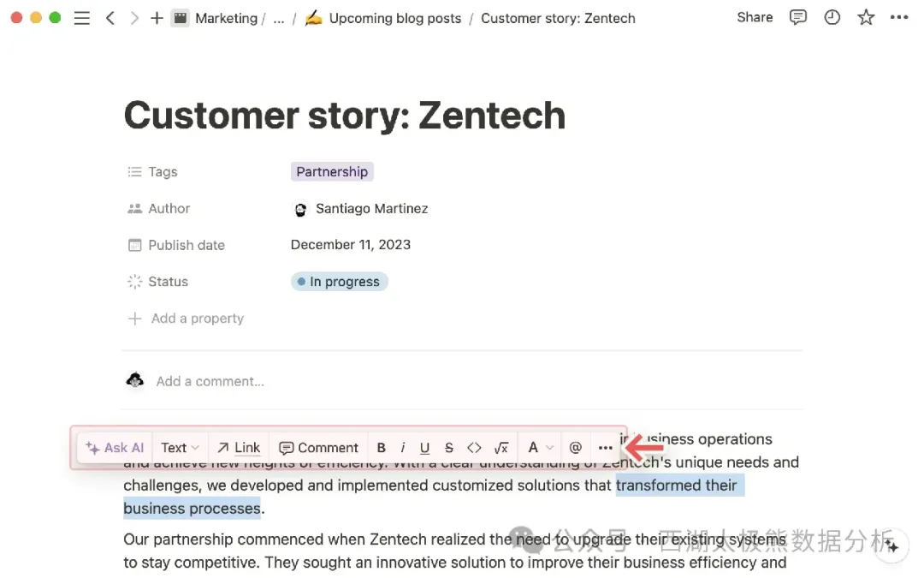The image size is (924, 578).
Task: Toggle italic formatting on the selection
Action: (x=403, y=448)
